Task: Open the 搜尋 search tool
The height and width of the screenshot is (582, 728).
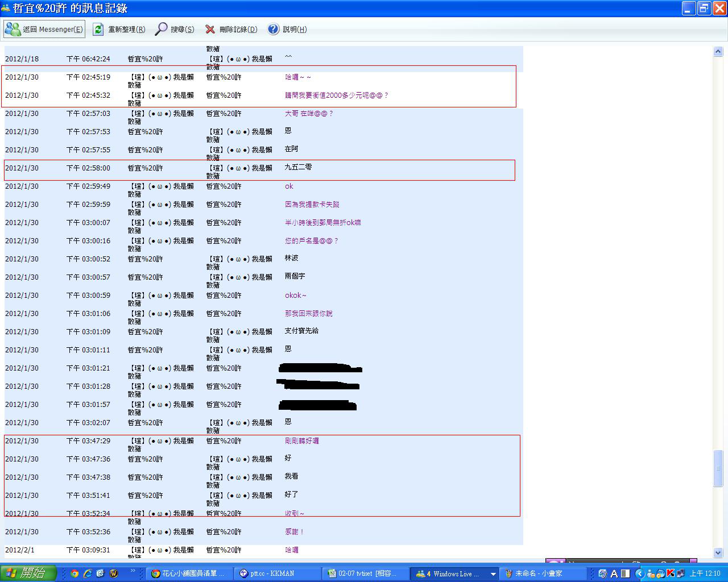Action: point(175,29)
